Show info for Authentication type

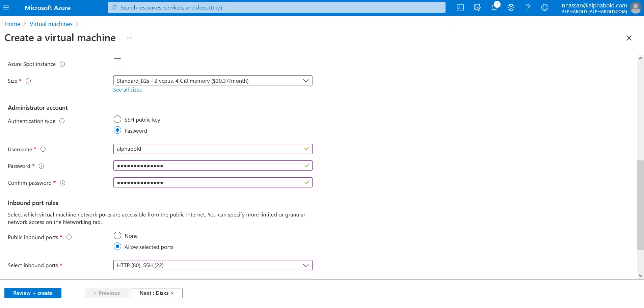click(x=62, y=121)
